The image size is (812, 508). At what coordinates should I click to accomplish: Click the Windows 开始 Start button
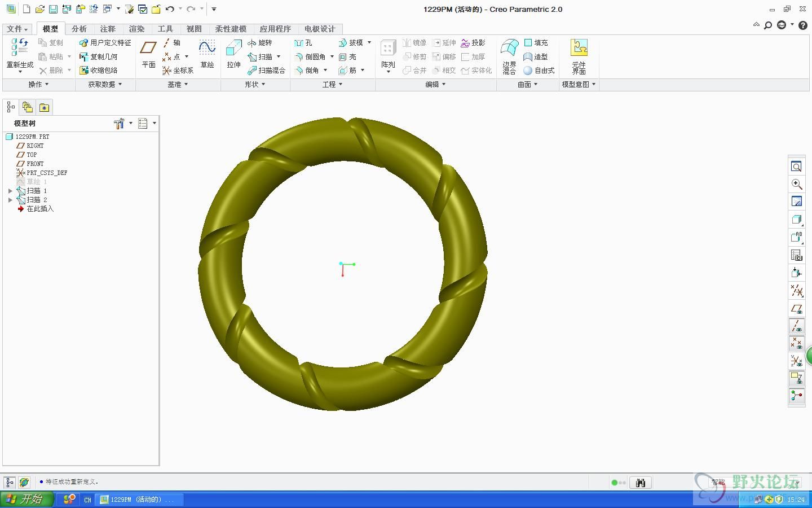[x=27, y=499]
